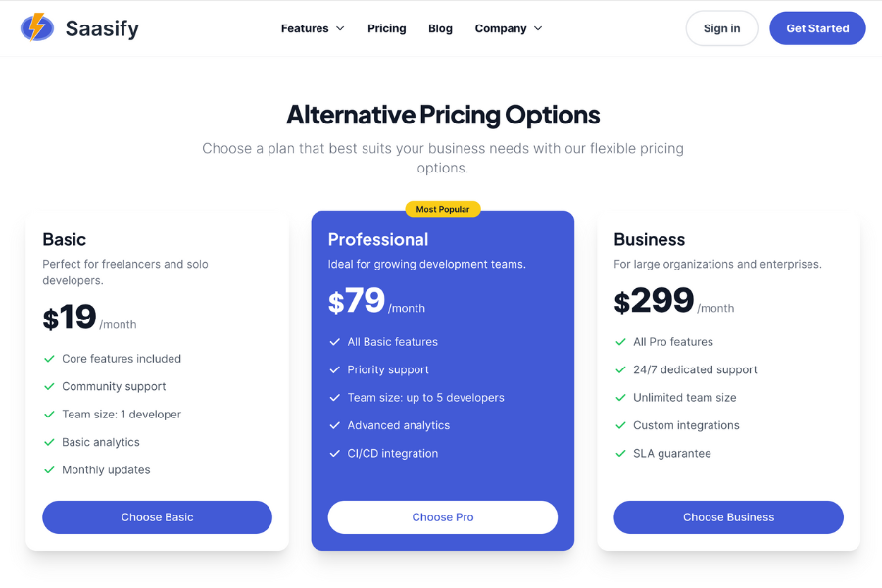Click checkmark icon next to SLA guarantee
The image size is (882, 588).
coord(620,454)
